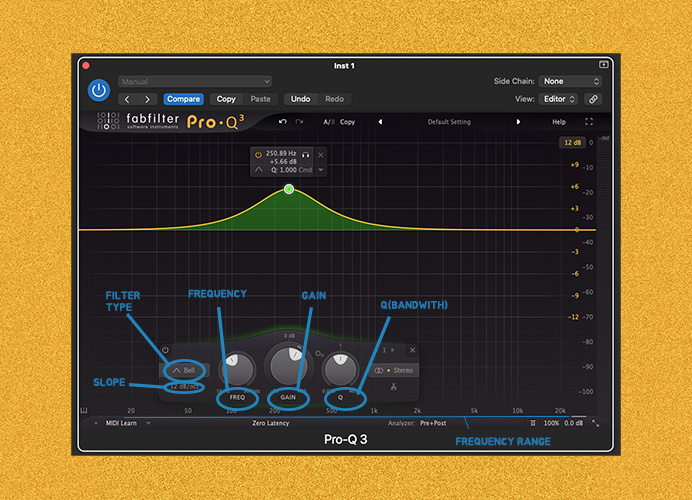This screenshot has height=500, width=692.
Task: Toggle full screen mode icon
Action: click(589, 122)
